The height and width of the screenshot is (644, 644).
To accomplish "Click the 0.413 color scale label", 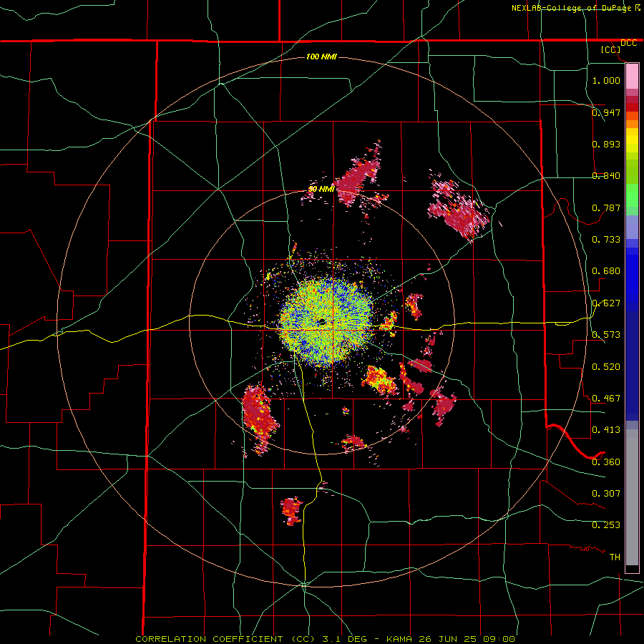I will click(x=606, y=430).
